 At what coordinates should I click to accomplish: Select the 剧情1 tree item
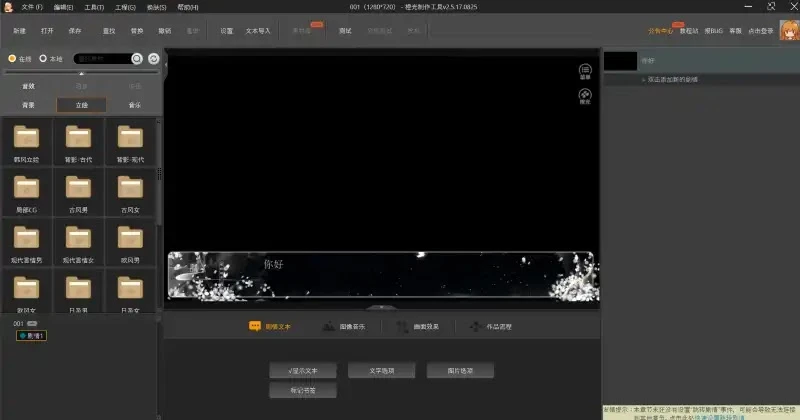coord(31,336)
